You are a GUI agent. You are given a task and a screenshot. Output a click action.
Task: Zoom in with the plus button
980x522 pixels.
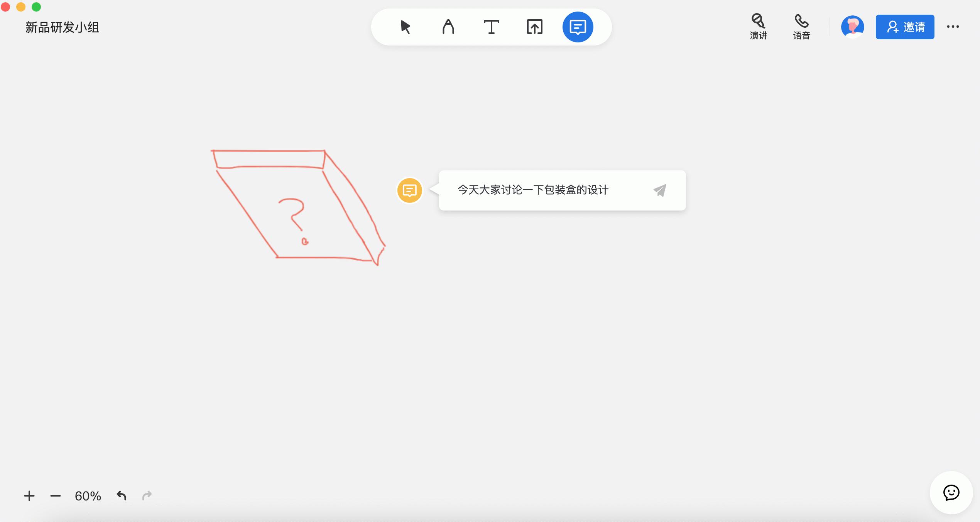(x=29, y=496)
